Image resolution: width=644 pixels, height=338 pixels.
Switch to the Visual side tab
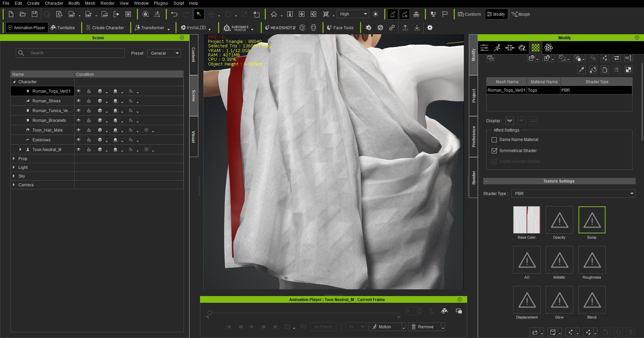pyautogui.click(x=194, y=137)
